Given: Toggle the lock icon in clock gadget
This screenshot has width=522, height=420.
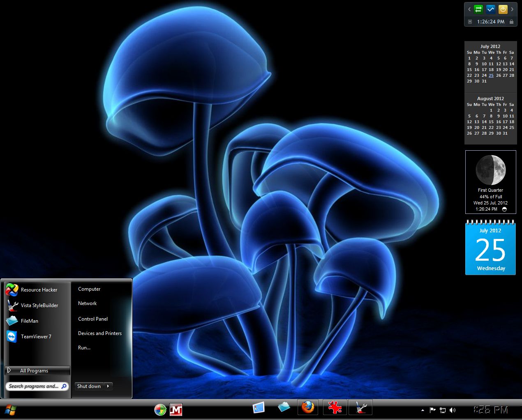Looking at the screenshot, I should coord(511,22).
